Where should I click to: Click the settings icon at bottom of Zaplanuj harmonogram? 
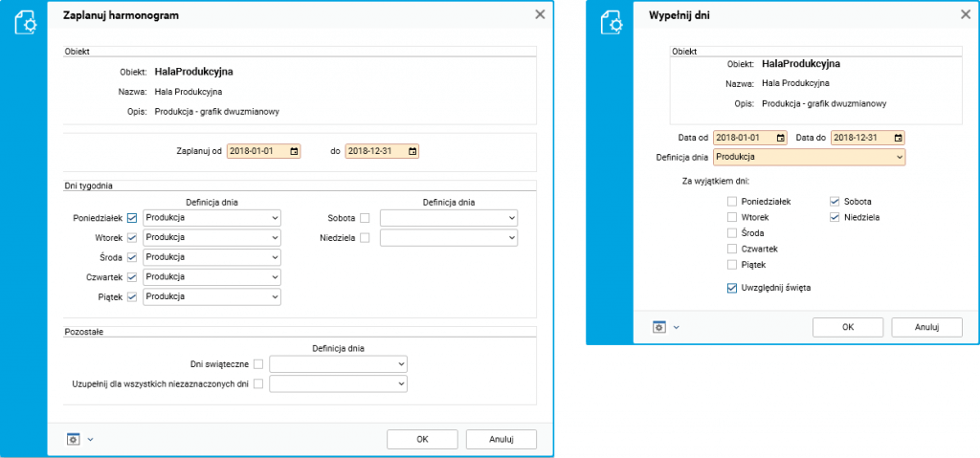(73, 439)
